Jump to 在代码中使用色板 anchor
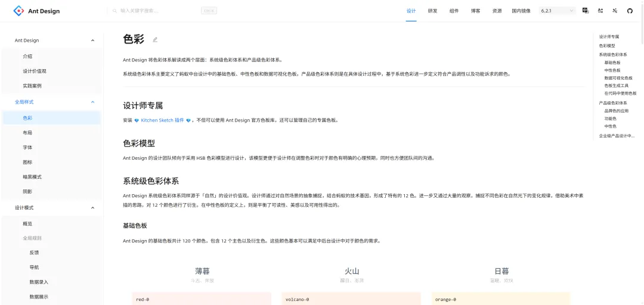The image size is (644, 305). [621, 94]
